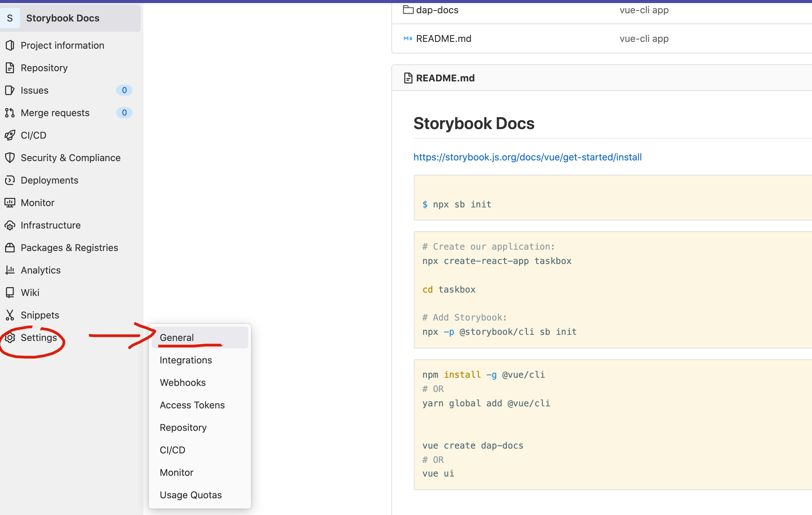Click the Deployments icon in sidebar
The width and height of the screenshot is (812, 515).
click(10, 180)
